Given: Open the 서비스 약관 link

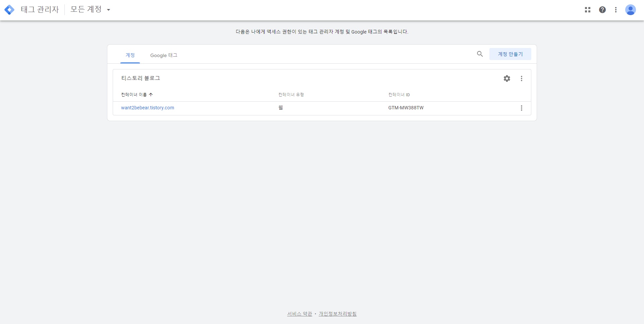Looking at the screenshot, I should (x=300, y=314).
